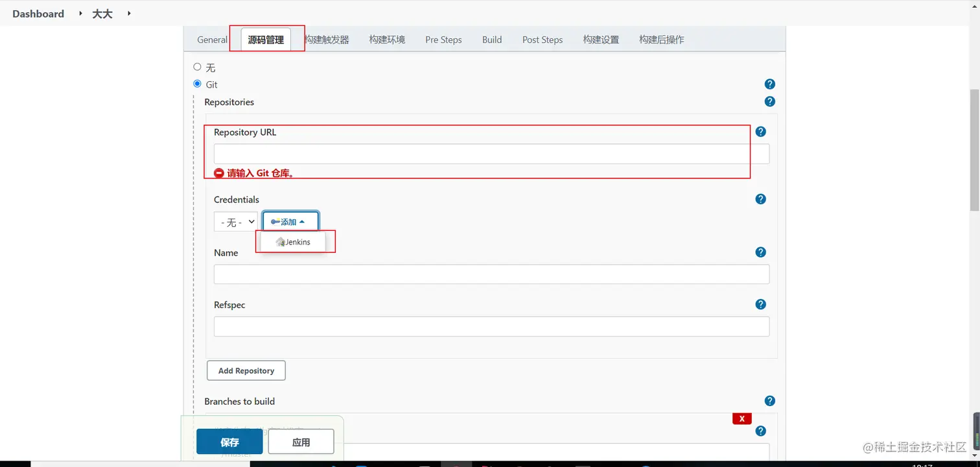The height and width of the screenshot is (467, 980).
Task: Show help for Refspec field
Action: point(760,304)
